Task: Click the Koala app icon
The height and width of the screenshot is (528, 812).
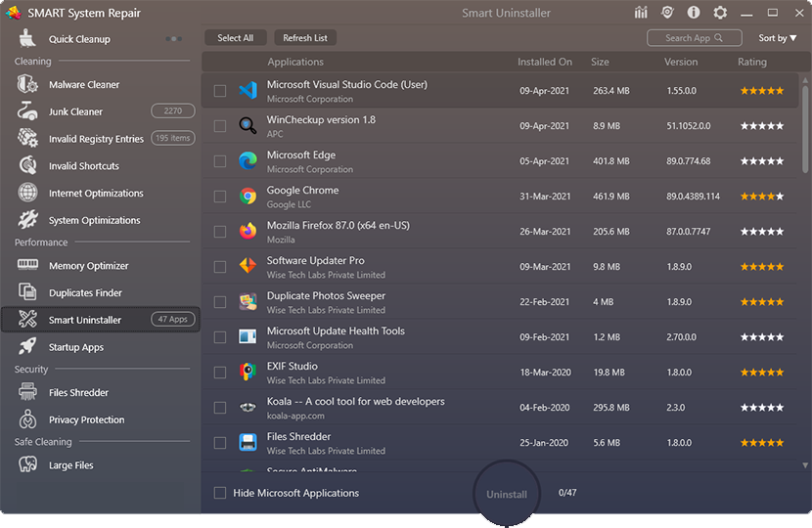Action: (x=248, y=408)
